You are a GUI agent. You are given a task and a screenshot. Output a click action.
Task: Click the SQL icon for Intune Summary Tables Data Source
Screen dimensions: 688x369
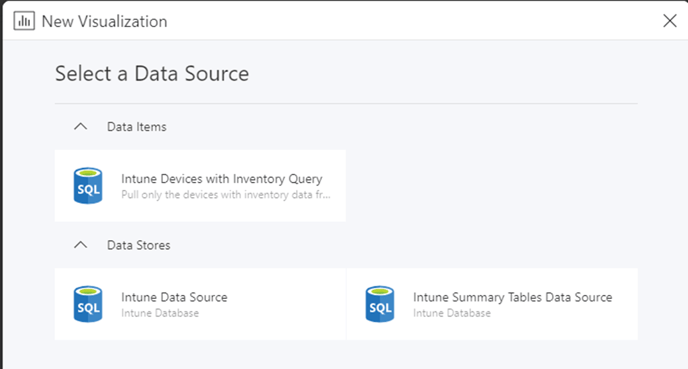pyautogui.click(x=380, y=304)
